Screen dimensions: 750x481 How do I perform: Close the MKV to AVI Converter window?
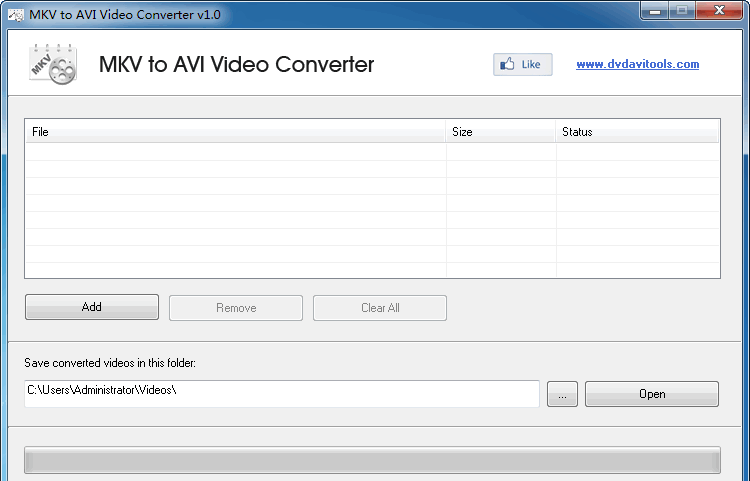click(719, 11)
